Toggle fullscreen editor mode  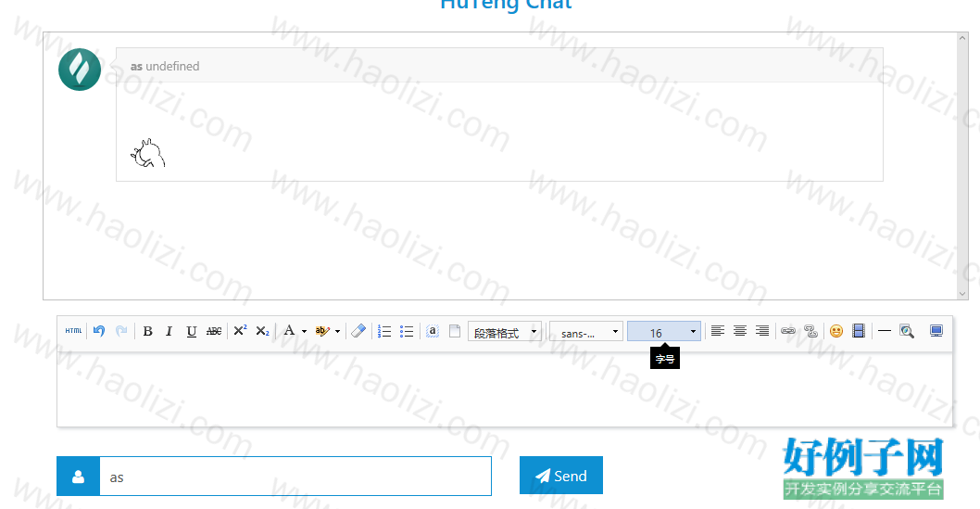coord(936,331)
